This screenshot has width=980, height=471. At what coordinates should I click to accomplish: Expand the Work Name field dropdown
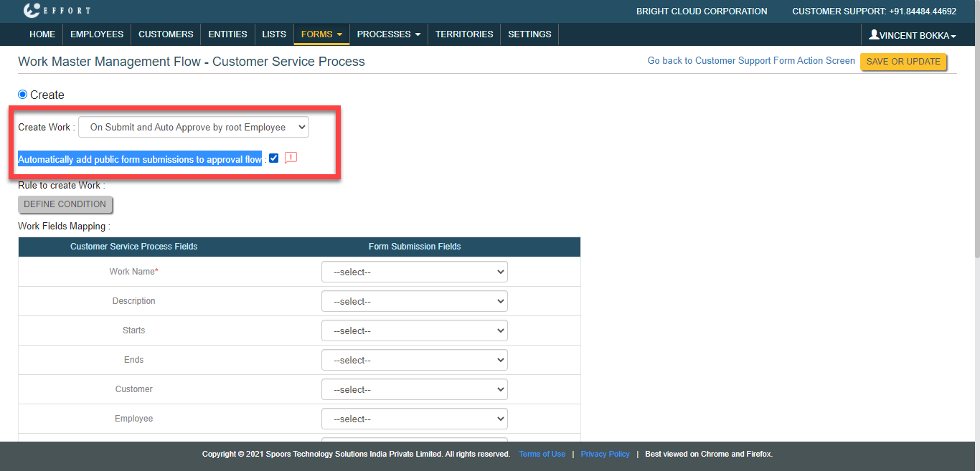pos(415,272)
